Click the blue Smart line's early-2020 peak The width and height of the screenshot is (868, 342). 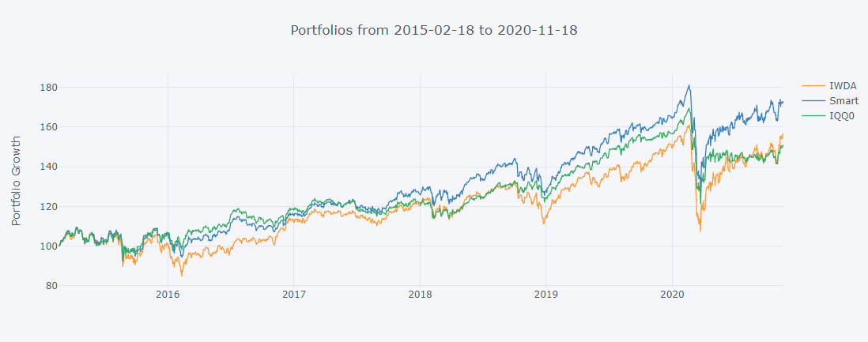(x=689, y=86)
